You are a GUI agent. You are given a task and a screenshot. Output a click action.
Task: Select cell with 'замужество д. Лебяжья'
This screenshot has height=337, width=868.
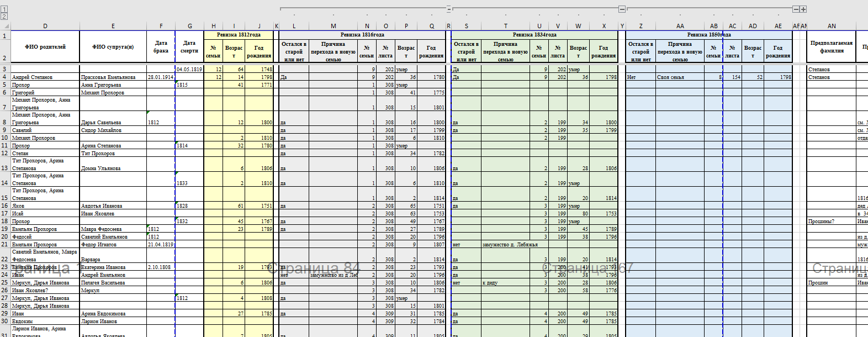[505, 244]
